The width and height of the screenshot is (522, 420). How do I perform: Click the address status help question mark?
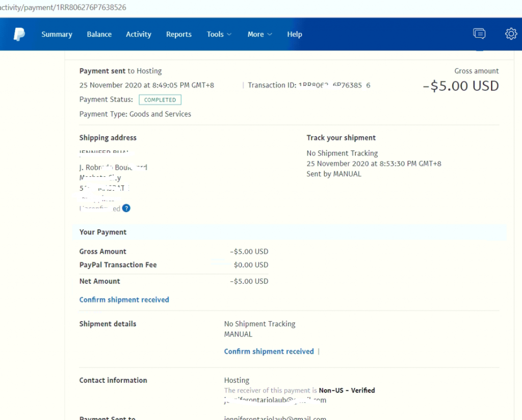pyautogui.click(x=126, y=208)
